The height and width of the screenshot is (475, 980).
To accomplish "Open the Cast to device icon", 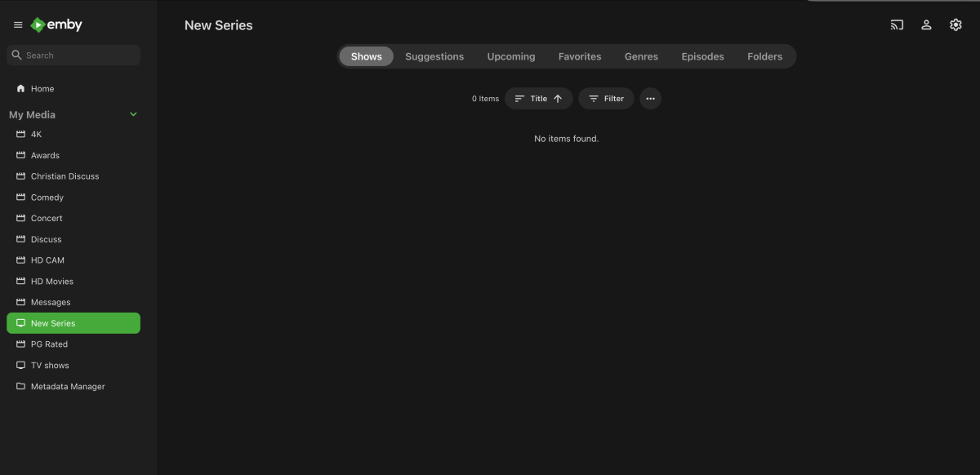I will [896, 24].
